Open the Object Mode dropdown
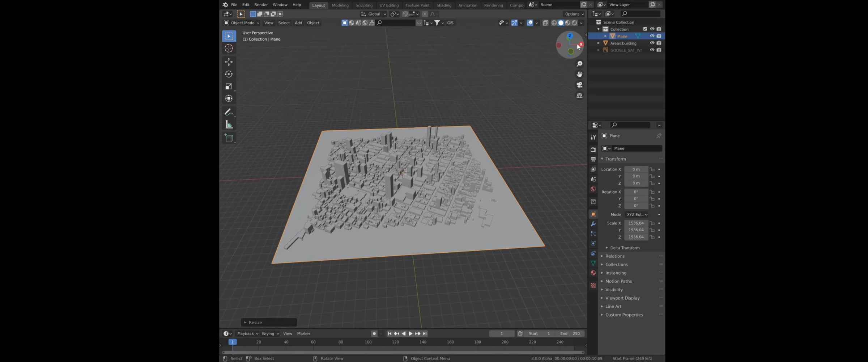The height and width of the screenshot is (362, 868). pos(242,23)
